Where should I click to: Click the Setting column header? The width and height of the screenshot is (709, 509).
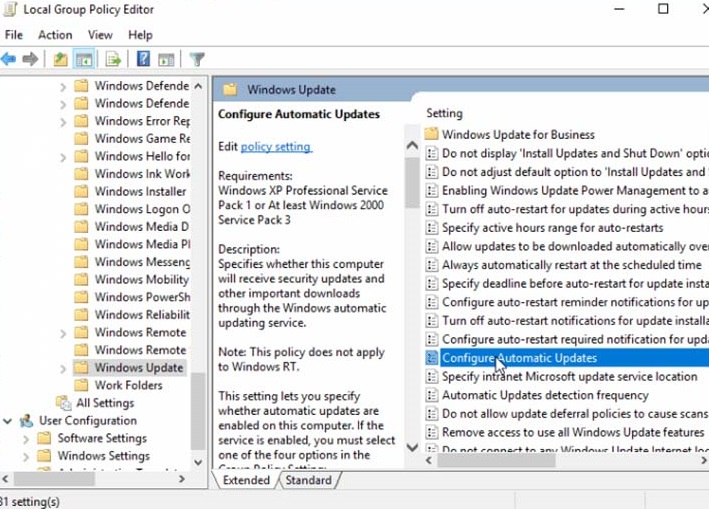(x=444, y=113)
